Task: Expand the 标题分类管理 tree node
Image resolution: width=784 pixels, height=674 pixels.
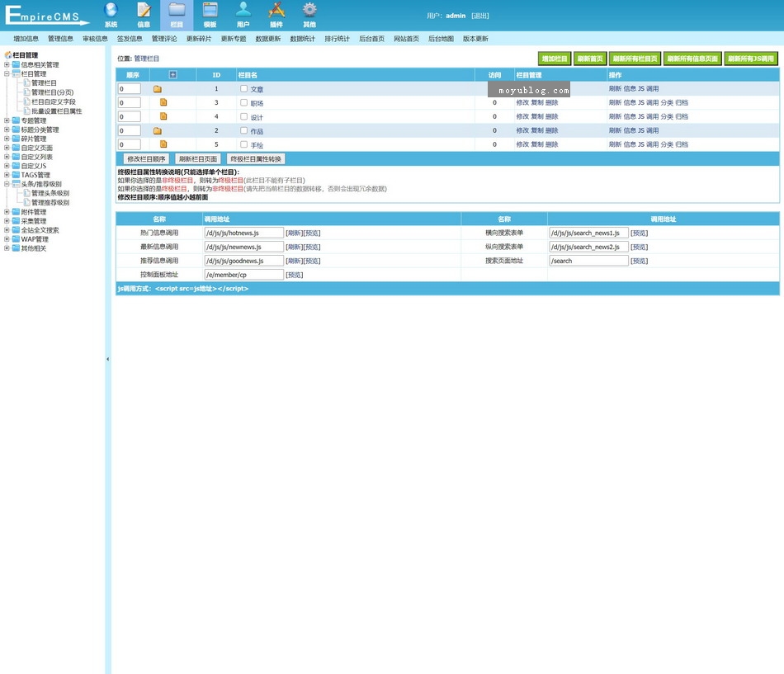Action: pyautogui.click(x=7, y=130)
